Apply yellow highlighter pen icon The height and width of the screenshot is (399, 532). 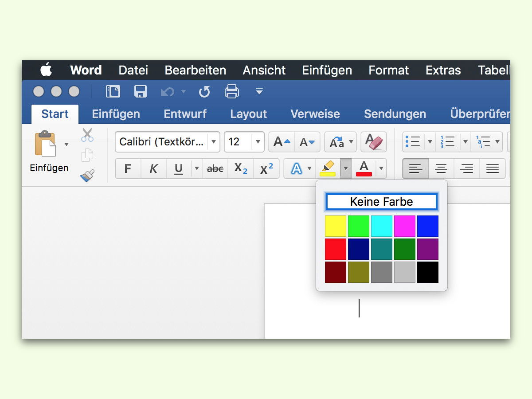click(x=328, y=168)
